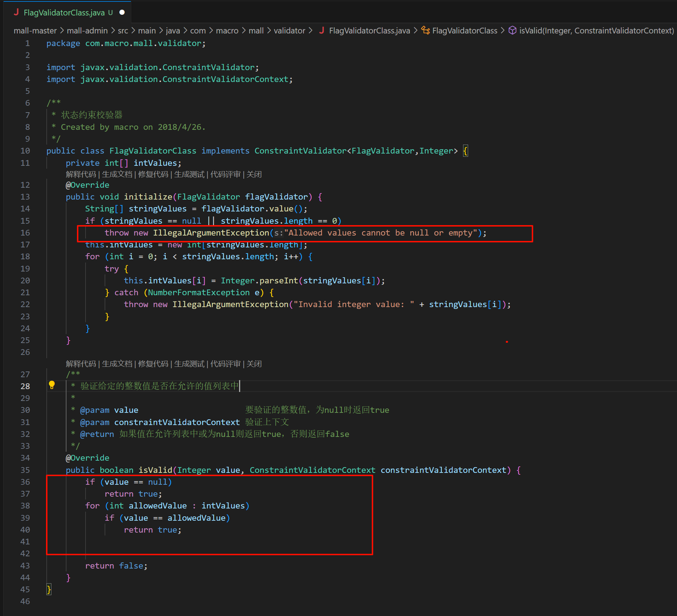The height and width of the screenshot is (616, 677).
Task: Click 关闭 in the code lens above isValid Javadoc
Action: pos(254,364)
